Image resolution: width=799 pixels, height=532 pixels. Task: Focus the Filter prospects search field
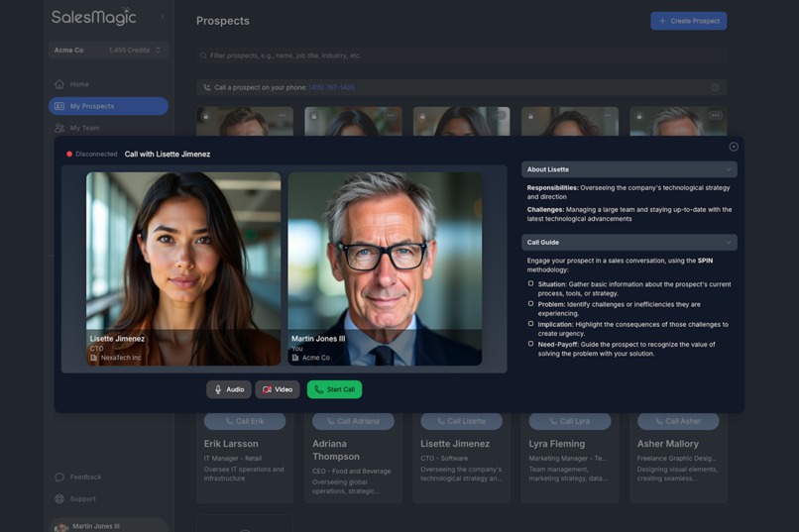tap(461, 55)
